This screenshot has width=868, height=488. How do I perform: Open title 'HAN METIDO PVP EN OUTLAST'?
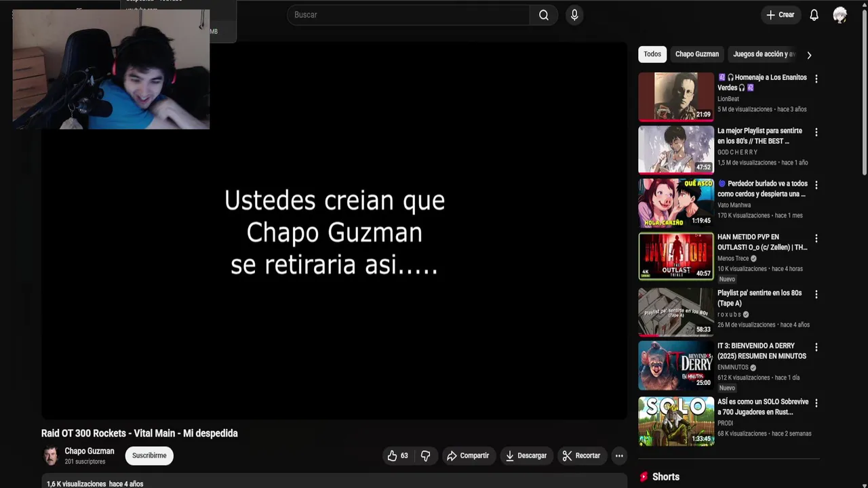tap(762, 243)
